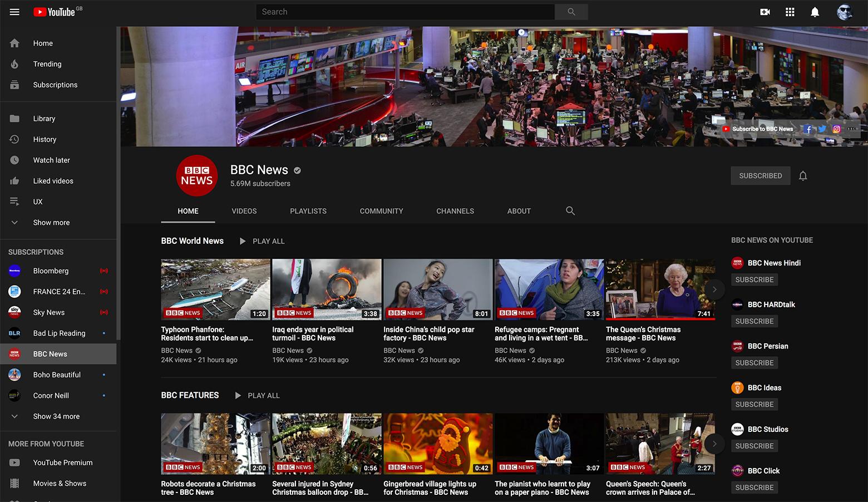Viewport: 868px width, 502px height.
Task: Open the notifications bell in header
Action: click(x=815, y=12)
